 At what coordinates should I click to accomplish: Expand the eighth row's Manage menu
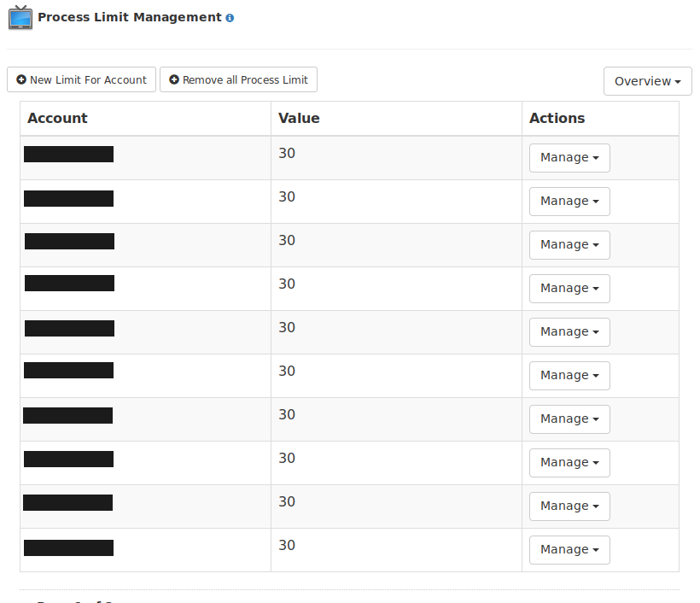coord(569,463)
